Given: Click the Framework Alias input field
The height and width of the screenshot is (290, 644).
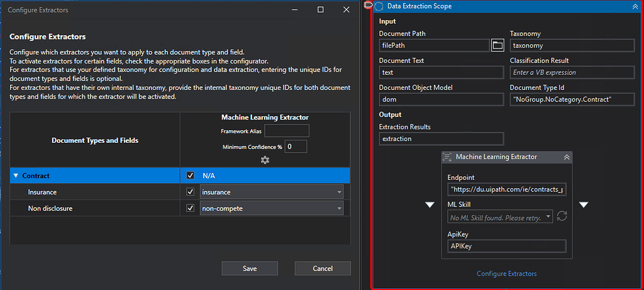Looking at the screenshot, I should [287, 131].
